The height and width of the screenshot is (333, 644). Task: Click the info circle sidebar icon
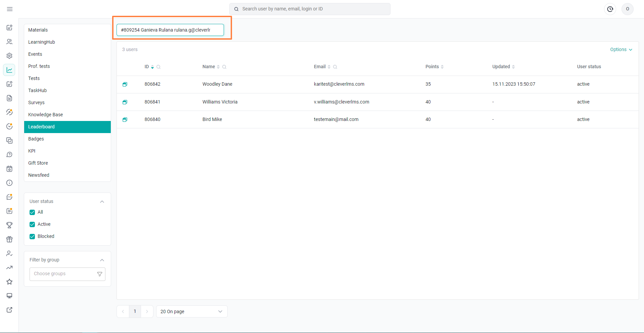pos(9,183)
